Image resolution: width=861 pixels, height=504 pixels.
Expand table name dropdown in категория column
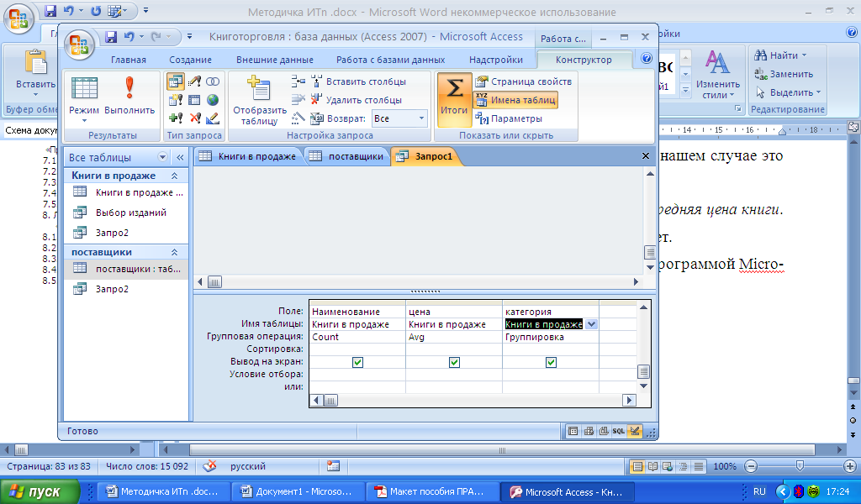click(x=591, y=324)
